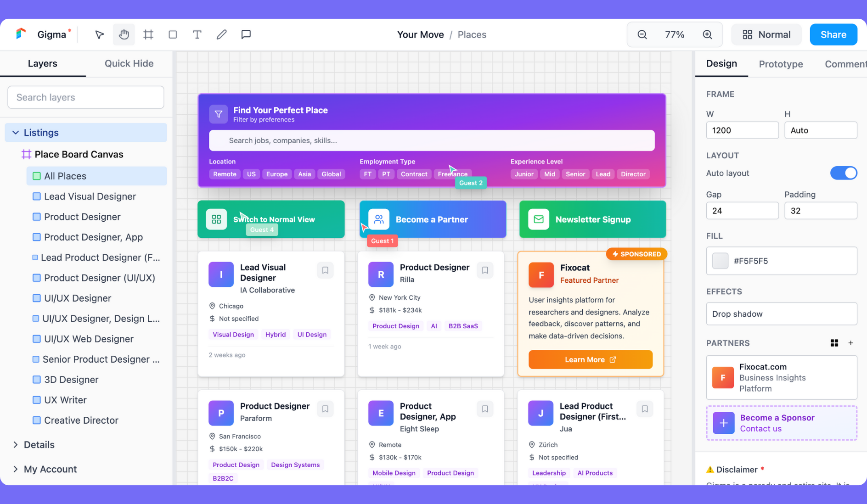Select the Move tool in the toolbar

(99, 34)
